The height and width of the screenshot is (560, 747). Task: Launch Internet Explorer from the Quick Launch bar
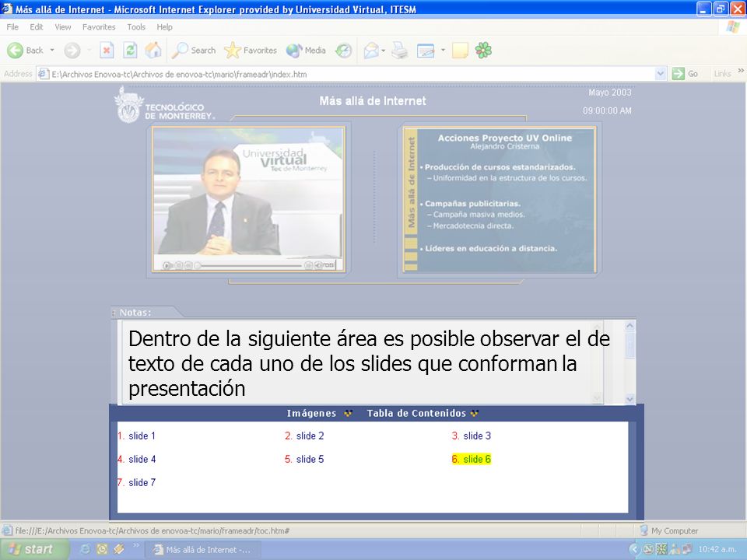coord(85,549)
